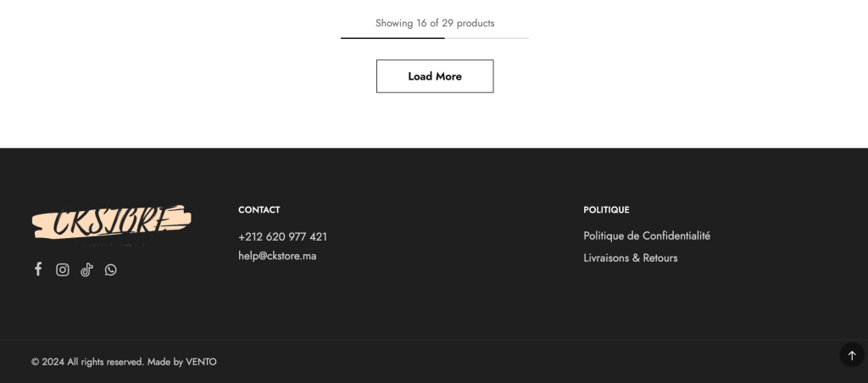The width and height of the screenshot is (868, 383).
Task: Click the CONTACT footer heading
Action: click(x=259, y=210)
